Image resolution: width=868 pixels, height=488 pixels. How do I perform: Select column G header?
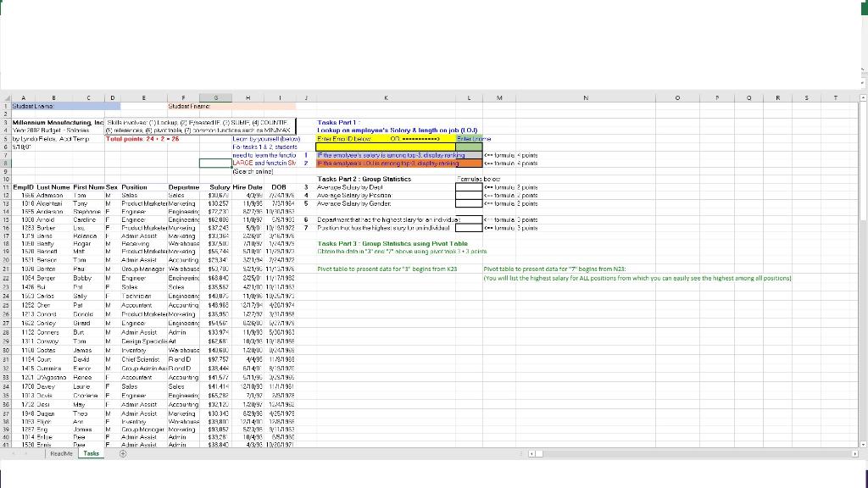[x=217, y=97]
